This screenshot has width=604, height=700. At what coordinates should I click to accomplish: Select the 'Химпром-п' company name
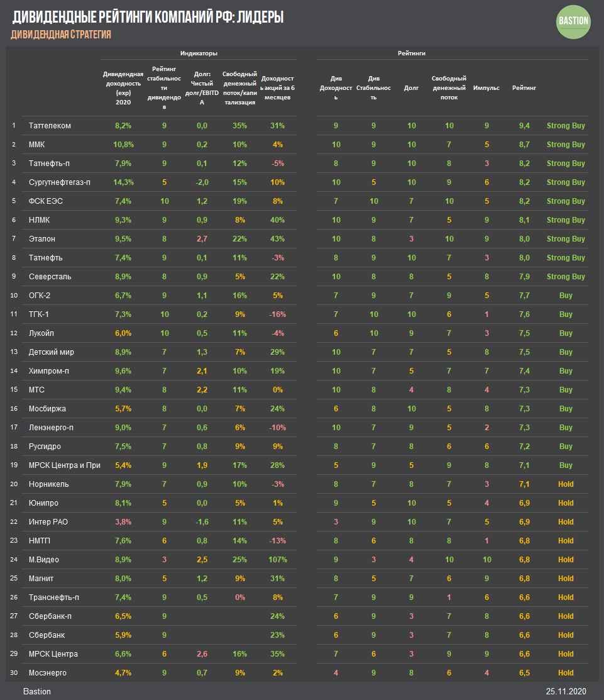(x=48, y=371)
